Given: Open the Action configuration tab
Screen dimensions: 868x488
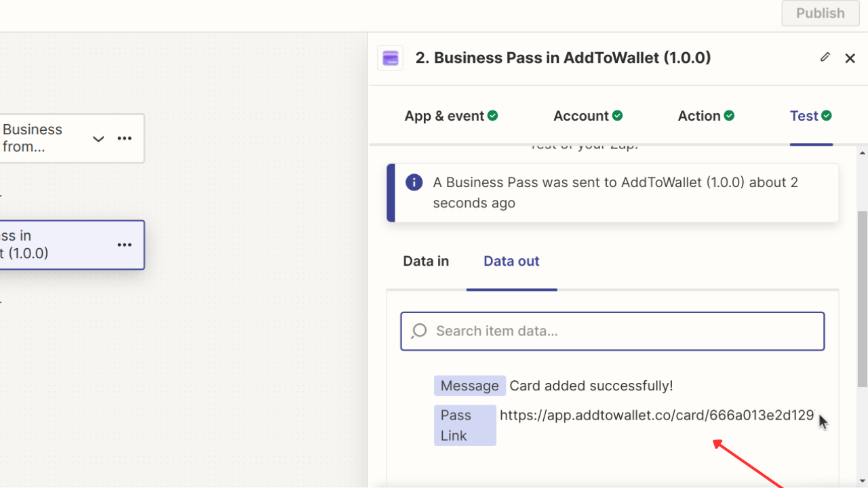Looking at the screenshot, I should (x=699, y=115).
